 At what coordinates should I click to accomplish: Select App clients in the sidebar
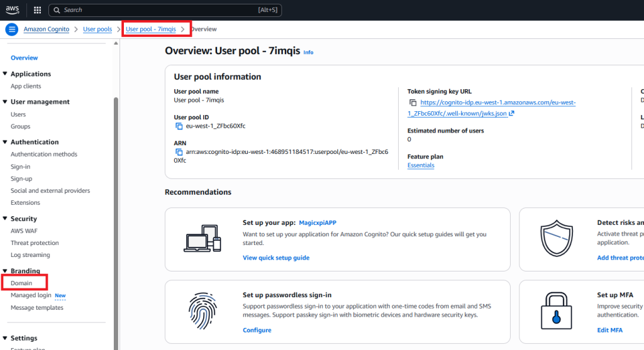coord(26,86)
